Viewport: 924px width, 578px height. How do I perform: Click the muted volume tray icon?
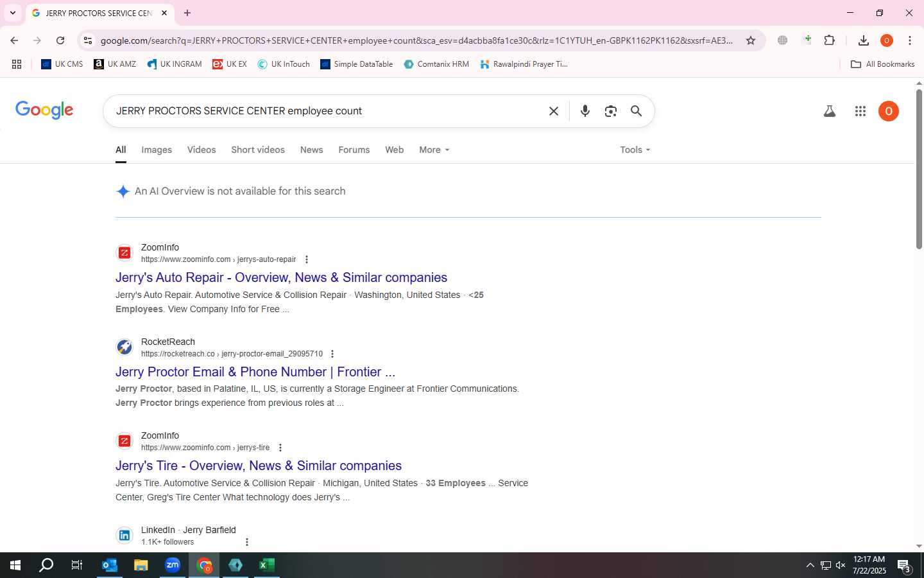coord(841,565)
